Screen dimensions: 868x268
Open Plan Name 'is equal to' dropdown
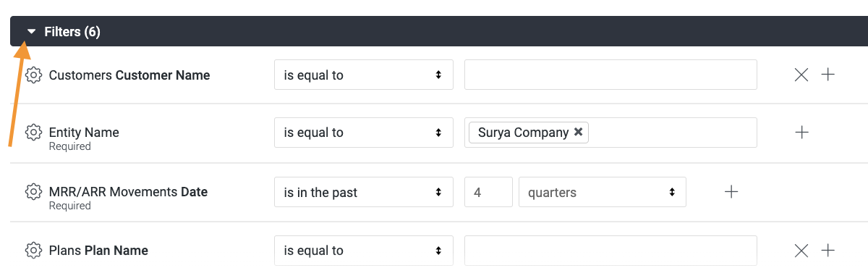[x=364, y=251]
